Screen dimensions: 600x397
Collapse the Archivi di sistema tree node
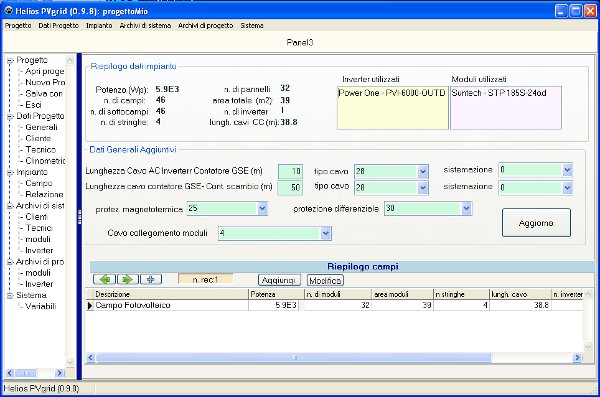pyautogui.click(x=10, y=206)
